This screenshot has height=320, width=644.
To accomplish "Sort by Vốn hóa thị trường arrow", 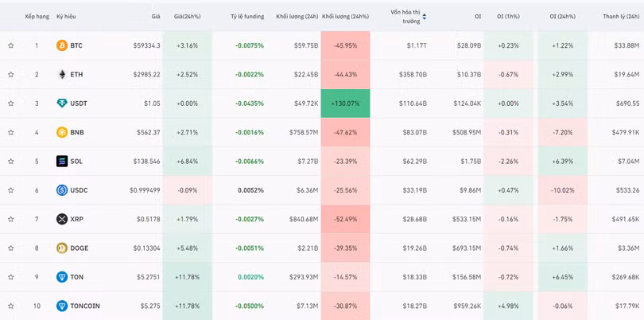I will tap(424, 16).
